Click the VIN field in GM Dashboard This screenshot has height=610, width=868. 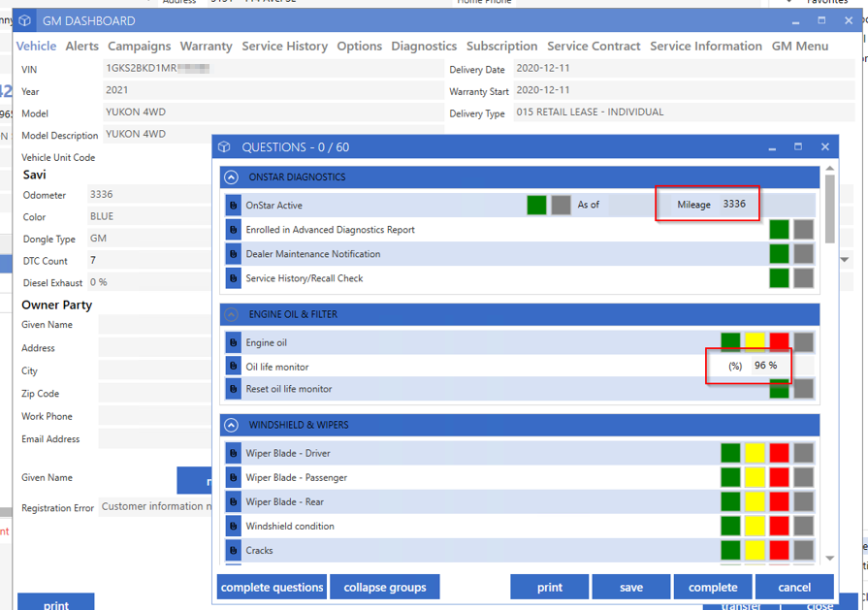tap(273, 69)
